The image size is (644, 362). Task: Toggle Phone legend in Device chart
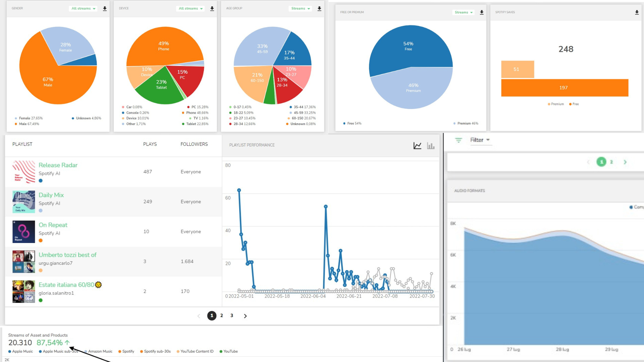(195, 113)
